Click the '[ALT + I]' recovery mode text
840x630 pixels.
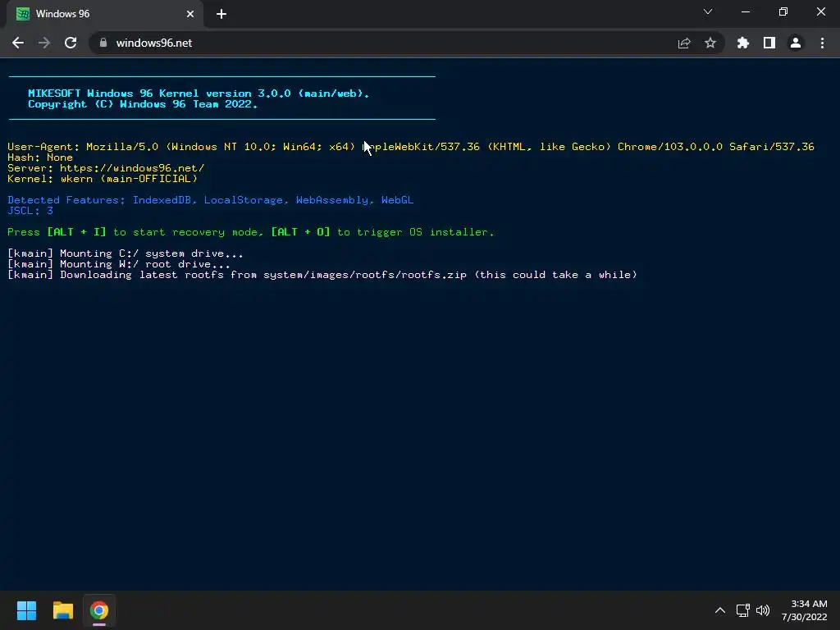76,232
